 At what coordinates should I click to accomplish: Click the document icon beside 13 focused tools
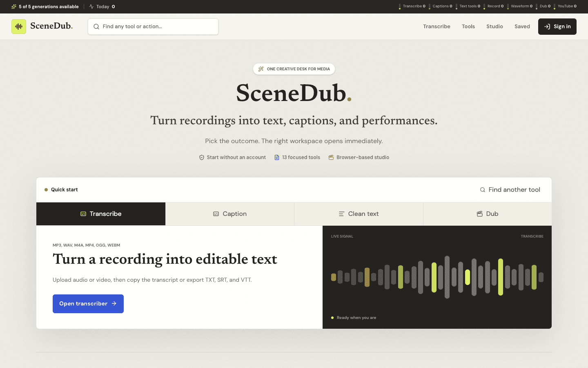277,157
